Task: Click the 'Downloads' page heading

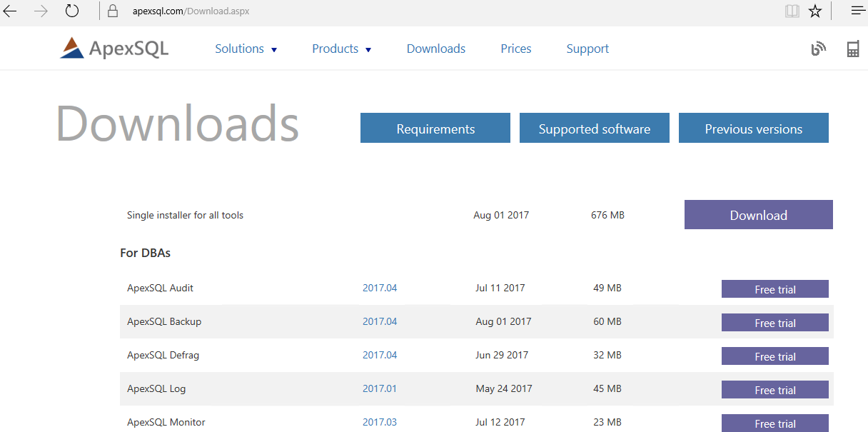Action: click(178, 124)
